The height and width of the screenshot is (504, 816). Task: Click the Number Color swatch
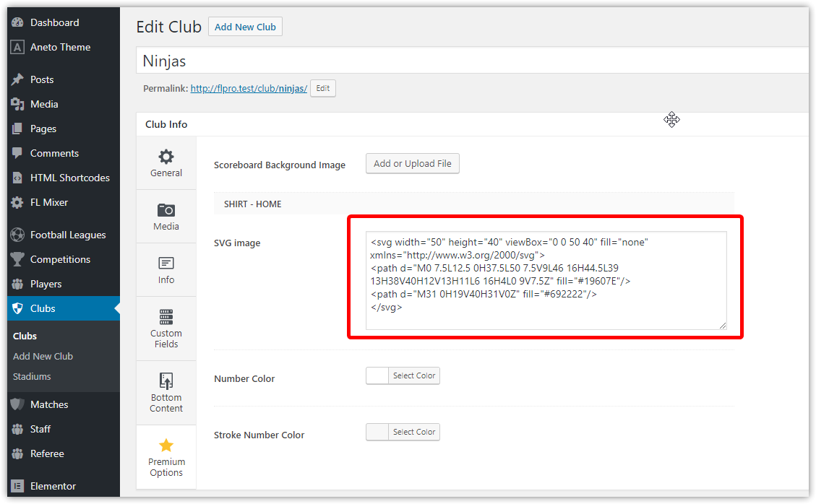377,375
